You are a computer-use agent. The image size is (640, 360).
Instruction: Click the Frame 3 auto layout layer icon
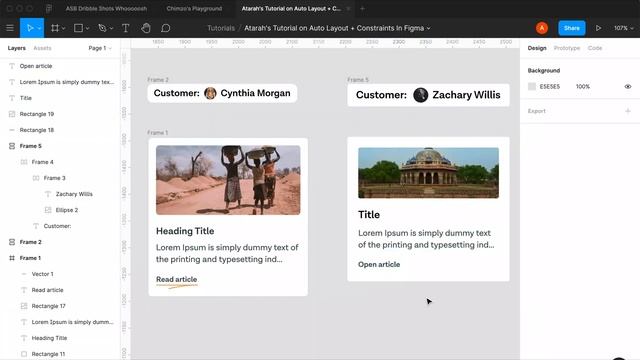coord(36,178)
